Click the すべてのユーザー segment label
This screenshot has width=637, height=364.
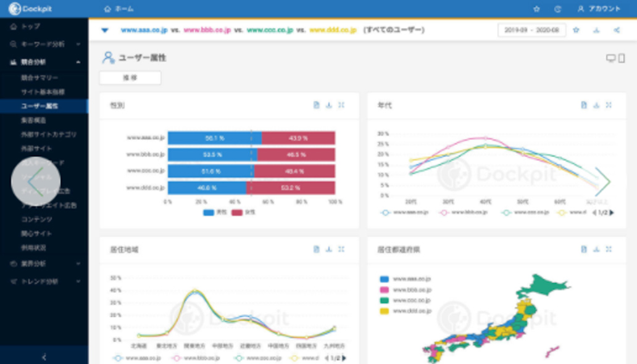tap(394, 30)
